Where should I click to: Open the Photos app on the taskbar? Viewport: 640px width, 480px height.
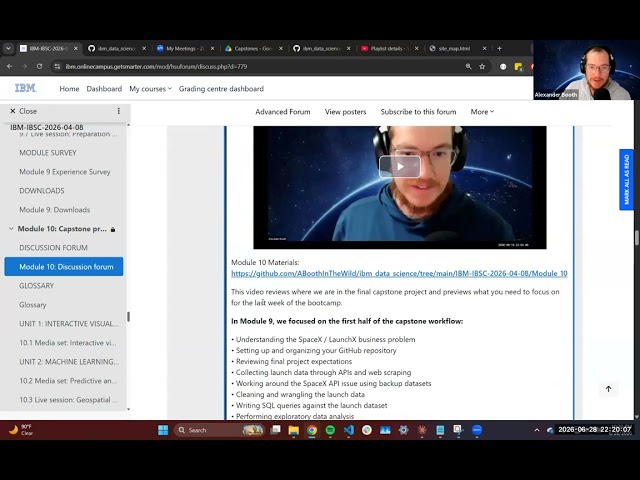(x=385, y=430)
